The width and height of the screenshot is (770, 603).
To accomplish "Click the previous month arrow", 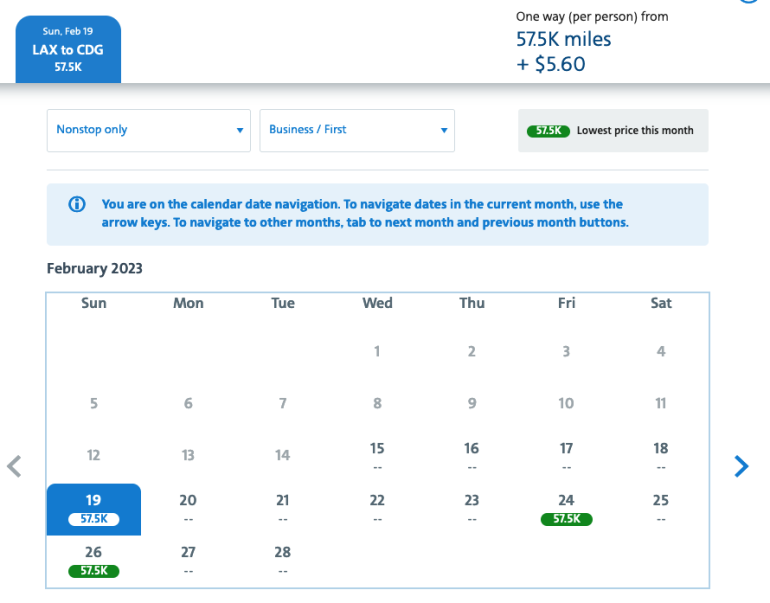I will (14, 466).
